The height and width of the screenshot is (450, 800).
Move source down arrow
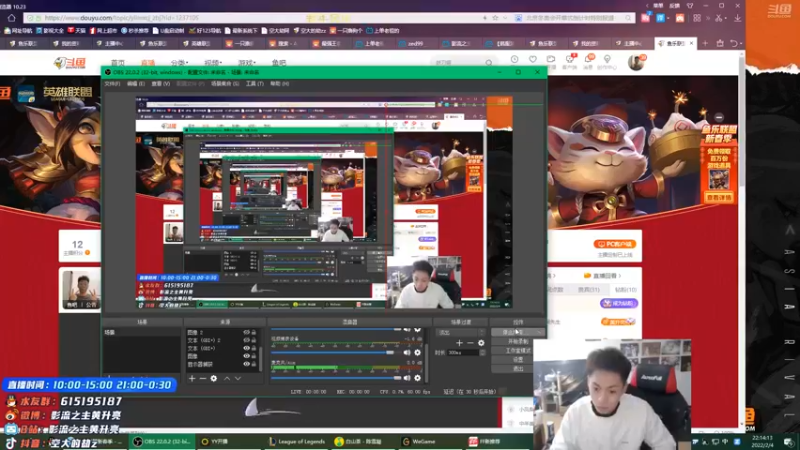coord(238,379)
